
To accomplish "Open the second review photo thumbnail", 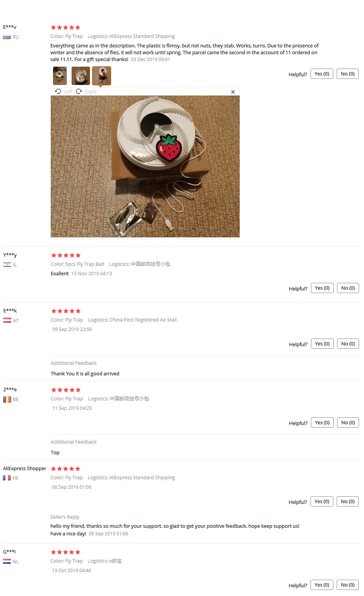I will pyautogui.click(x=80, y=76).
